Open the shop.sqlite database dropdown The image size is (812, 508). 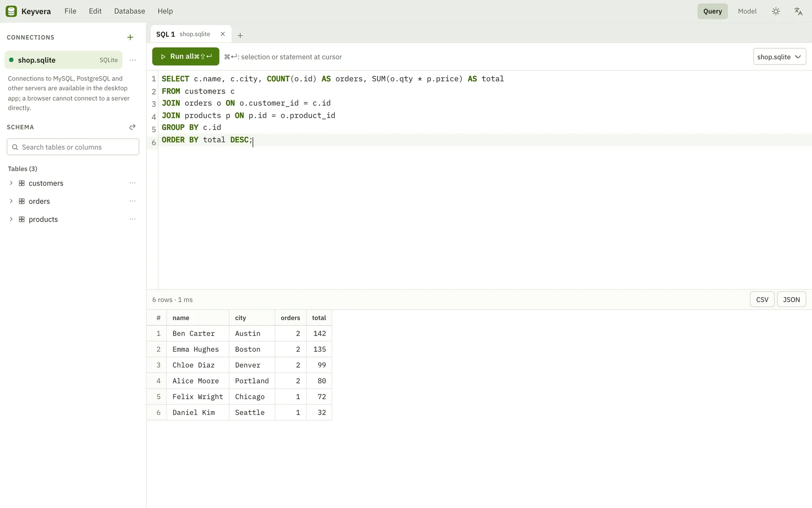pos(780,57)
